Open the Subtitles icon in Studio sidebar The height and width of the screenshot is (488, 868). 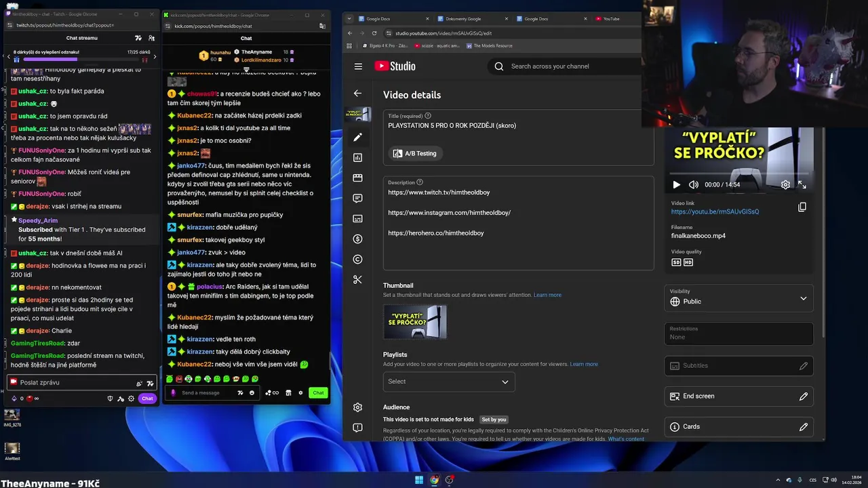[x=357, y=218]
